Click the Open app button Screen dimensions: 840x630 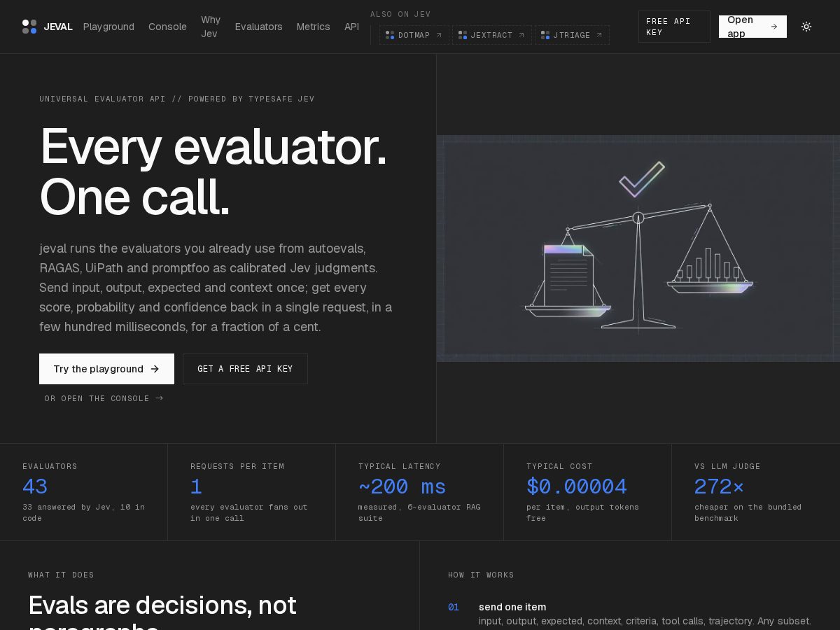tap(752, 27)
